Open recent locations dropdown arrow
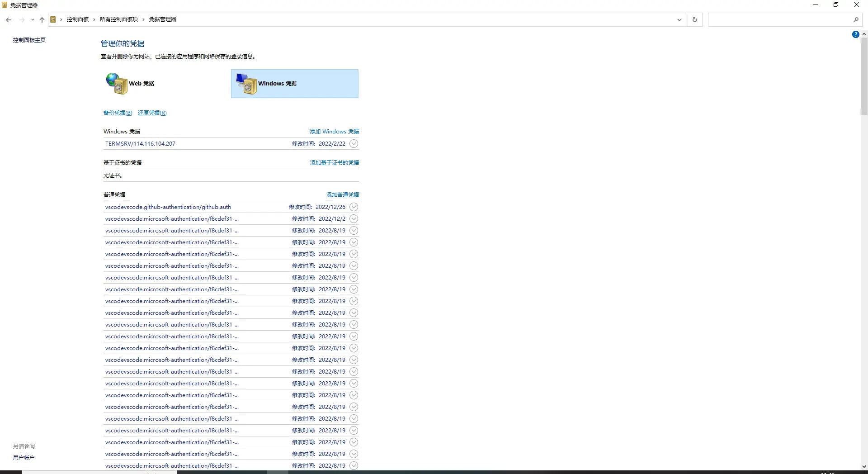Viewport: 868px width, 474px height. pos(33,19)
